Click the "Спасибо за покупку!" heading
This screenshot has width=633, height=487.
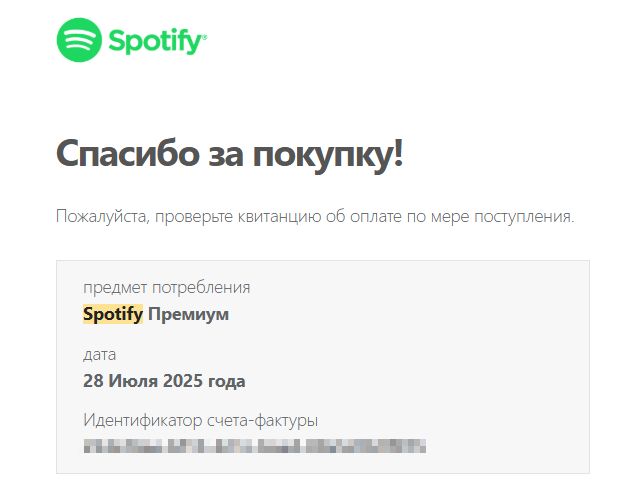coord(230,155)
